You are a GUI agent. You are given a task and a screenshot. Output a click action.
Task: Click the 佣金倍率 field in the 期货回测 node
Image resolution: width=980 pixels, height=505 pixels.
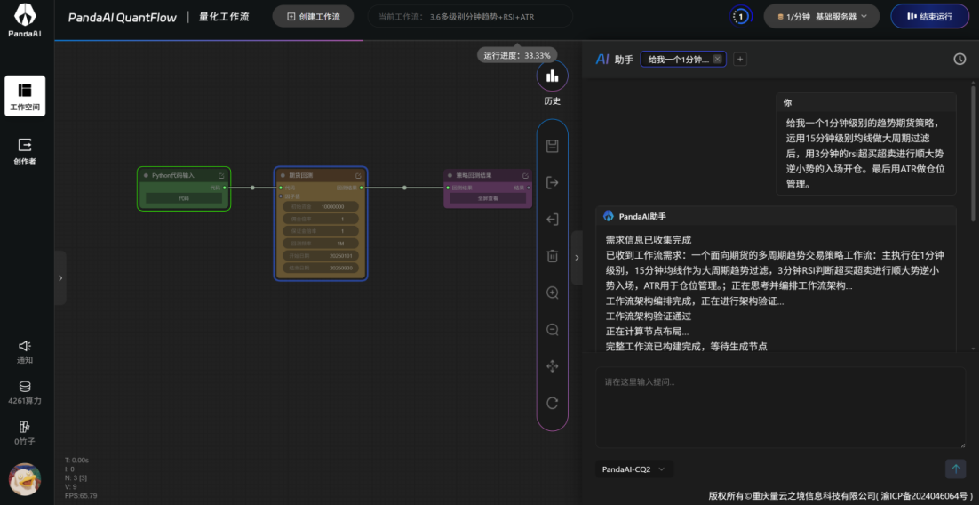[x=321, y=219]
